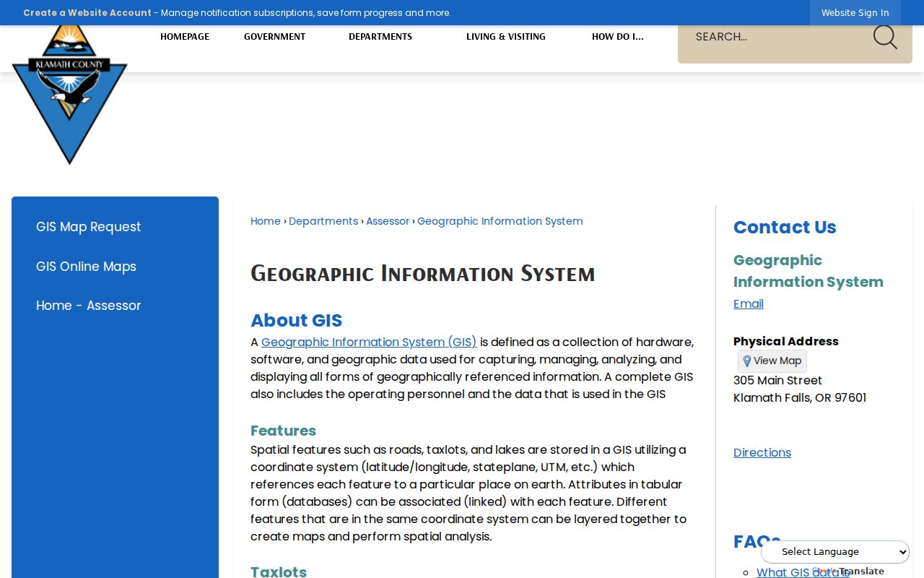Open GIS Map Request in sidebar
Image resolution: width=924 pixels, height=578 pixels.
[89, 227]
